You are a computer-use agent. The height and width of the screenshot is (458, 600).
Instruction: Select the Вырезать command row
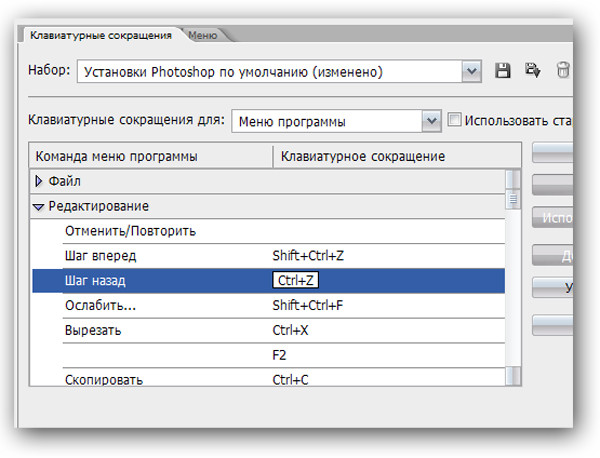pyautogui.click(x=284, y=331)
